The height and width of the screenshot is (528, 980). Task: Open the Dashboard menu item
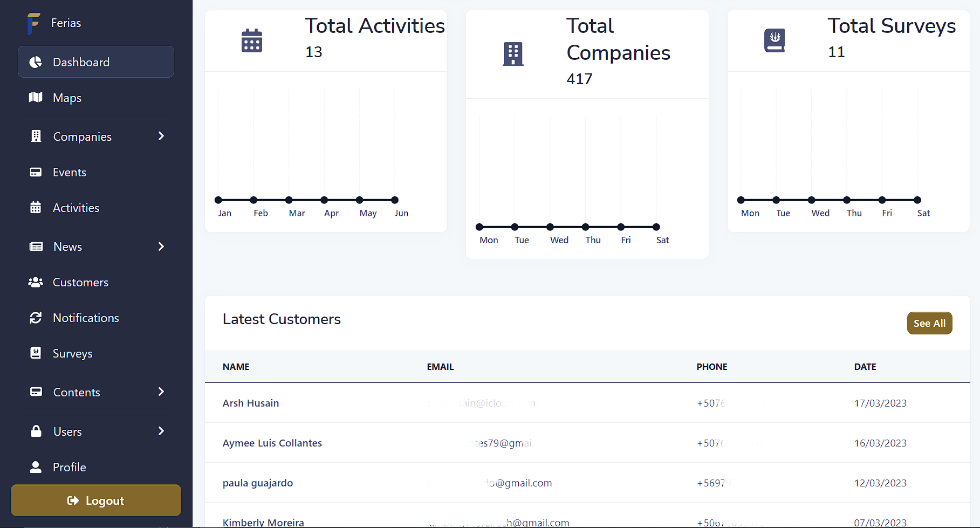click(96, 62)
